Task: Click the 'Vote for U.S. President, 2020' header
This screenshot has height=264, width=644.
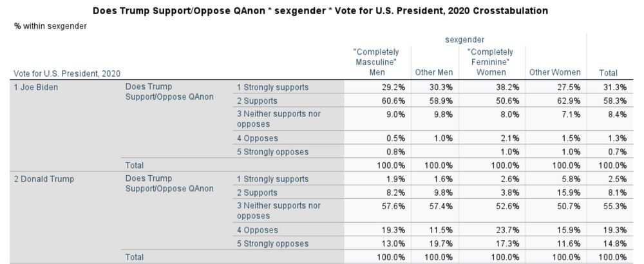Action: click(x=67, y=73)
